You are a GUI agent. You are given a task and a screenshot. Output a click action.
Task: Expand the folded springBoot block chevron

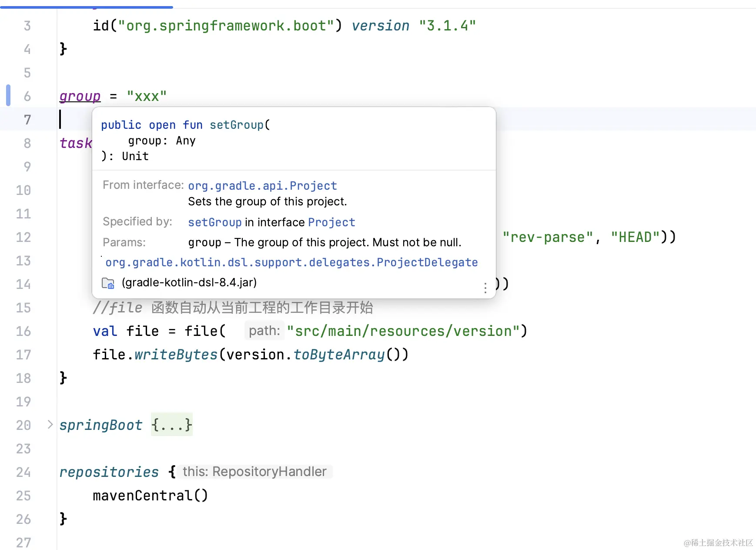click(x=50, y=425)
